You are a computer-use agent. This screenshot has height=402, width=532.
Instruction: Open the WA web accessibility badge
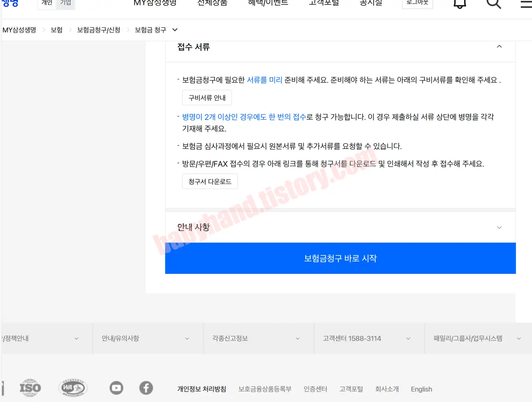[x=73, y=388]
